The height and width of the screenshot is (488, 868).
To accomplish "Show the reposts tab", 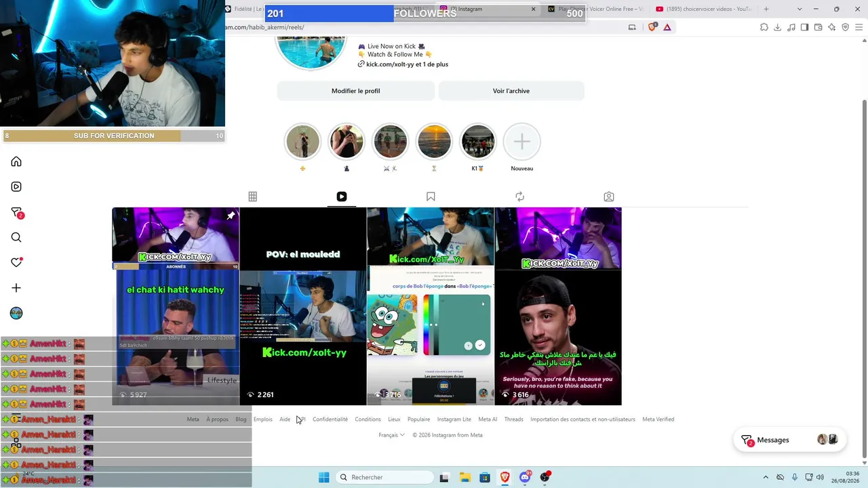I will tap(519, 197).
